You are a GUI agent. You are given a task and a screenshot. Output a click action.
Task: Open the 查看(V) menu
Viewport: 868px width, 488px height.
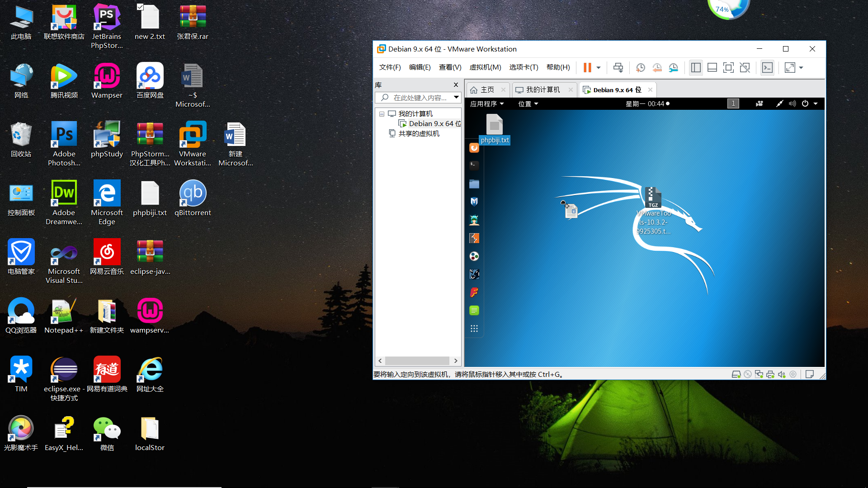tap(450, 67)
